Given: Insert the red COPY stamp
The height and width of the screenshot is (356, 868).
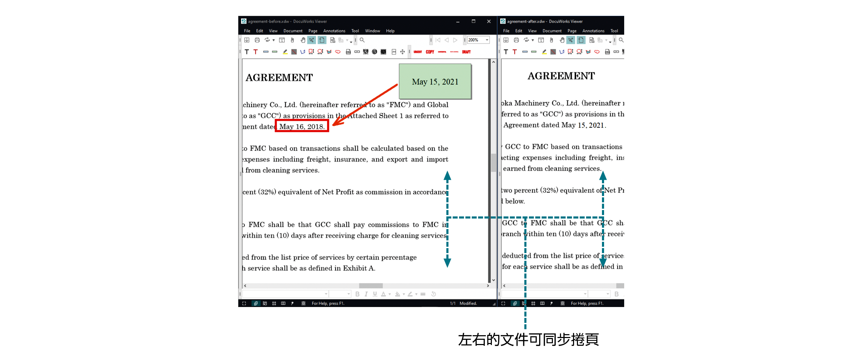Looking at the screenshot, I should point(430,52).
